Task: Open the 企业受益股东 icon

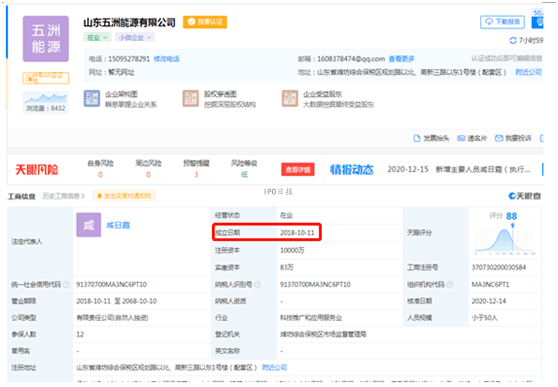Action: point(290,99)
